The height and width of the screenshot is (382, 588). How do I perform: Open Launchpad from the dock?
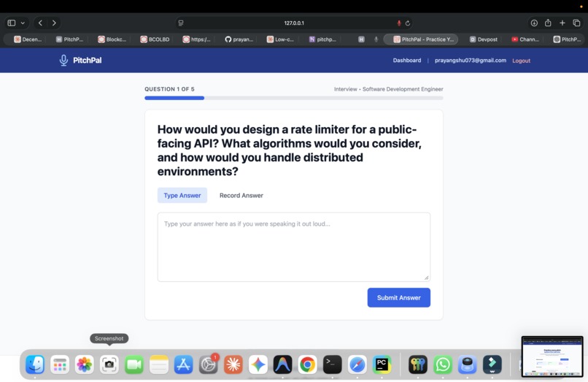60,364
